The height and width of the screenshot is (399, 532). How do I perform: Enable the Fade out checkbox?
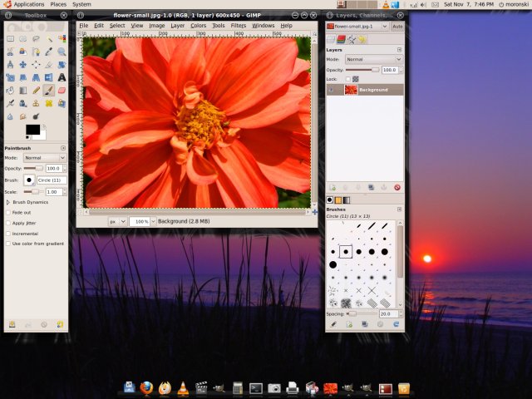click(x=8, y=213)
